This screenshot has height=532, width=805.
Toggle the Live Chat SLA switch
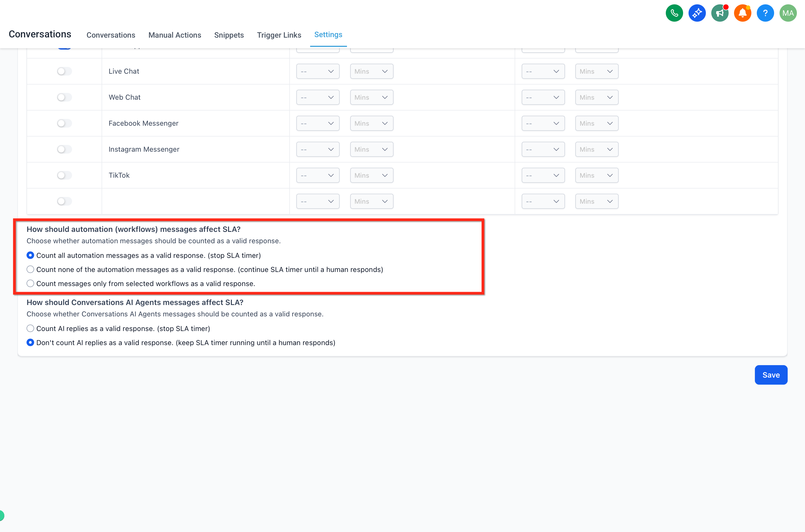point(64,71)
